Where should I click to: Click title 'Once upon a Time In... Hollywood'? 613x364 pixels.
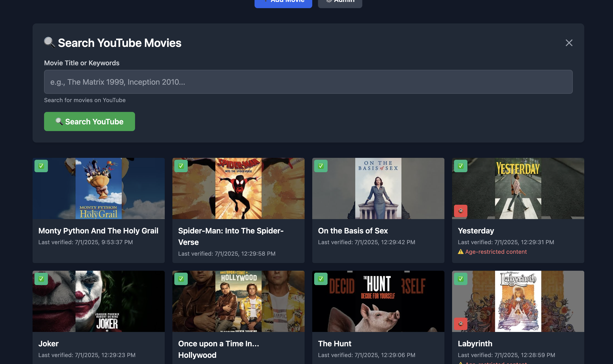219,349
